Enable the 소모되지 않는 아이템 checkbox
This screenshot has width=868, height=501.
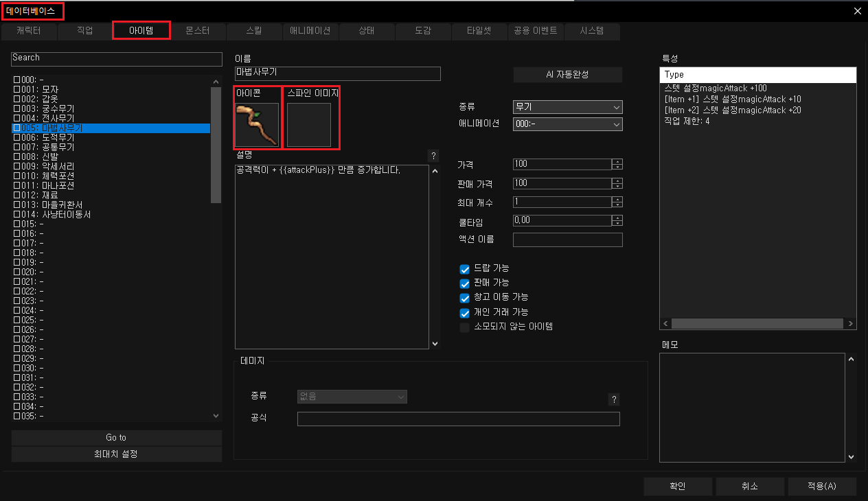(465, 327)
